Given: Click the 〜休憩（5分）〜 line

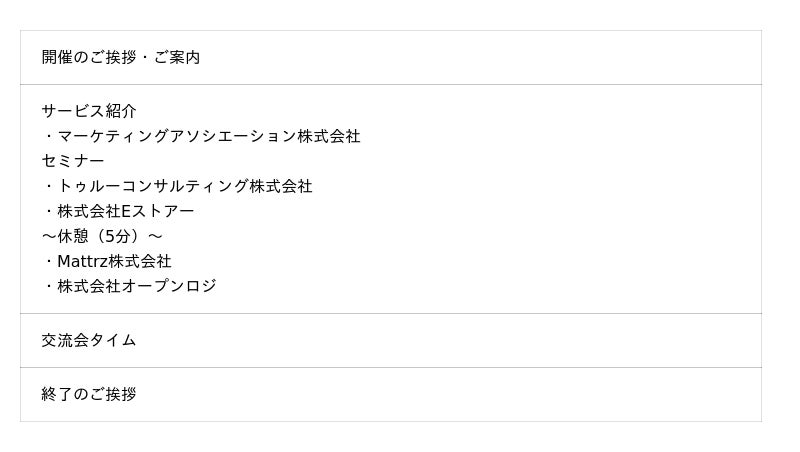Looking at the screenshot, I should tap(102, 236).
